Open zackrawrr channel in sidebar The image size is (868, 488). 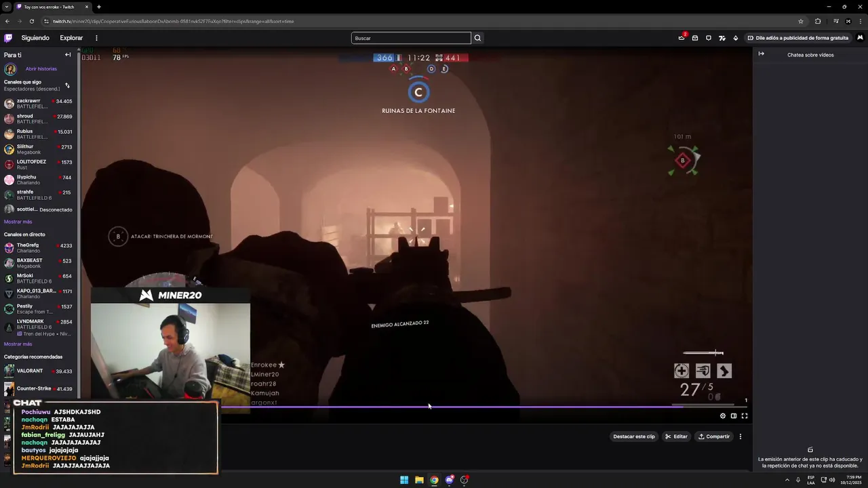point(39,104)
